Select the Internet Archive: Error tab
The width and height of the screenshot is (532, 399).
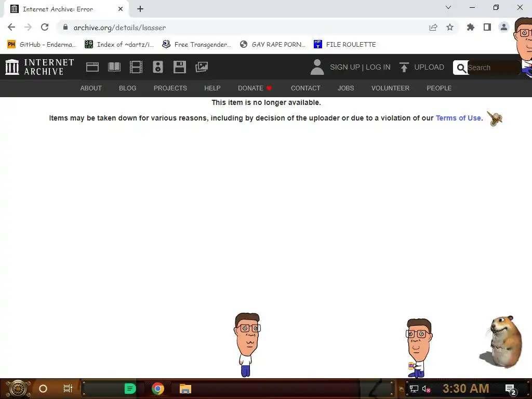[66, 9]
